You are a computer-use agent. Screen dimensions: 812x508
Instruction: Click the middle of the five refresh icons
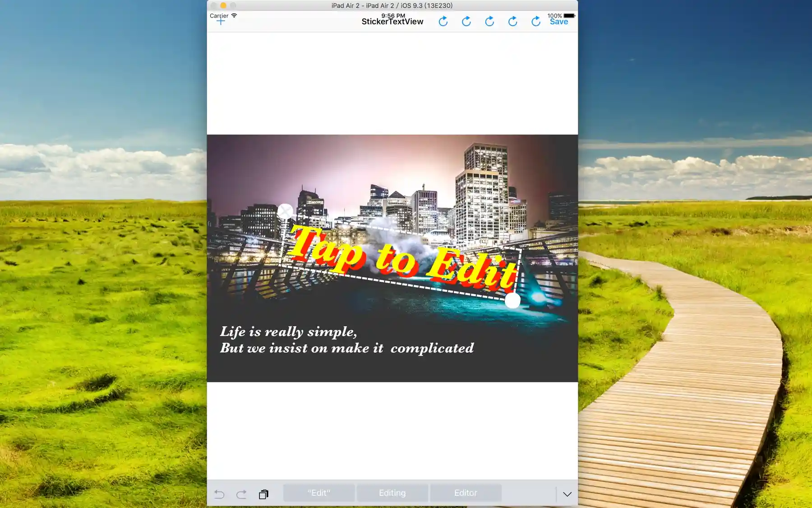489,21
